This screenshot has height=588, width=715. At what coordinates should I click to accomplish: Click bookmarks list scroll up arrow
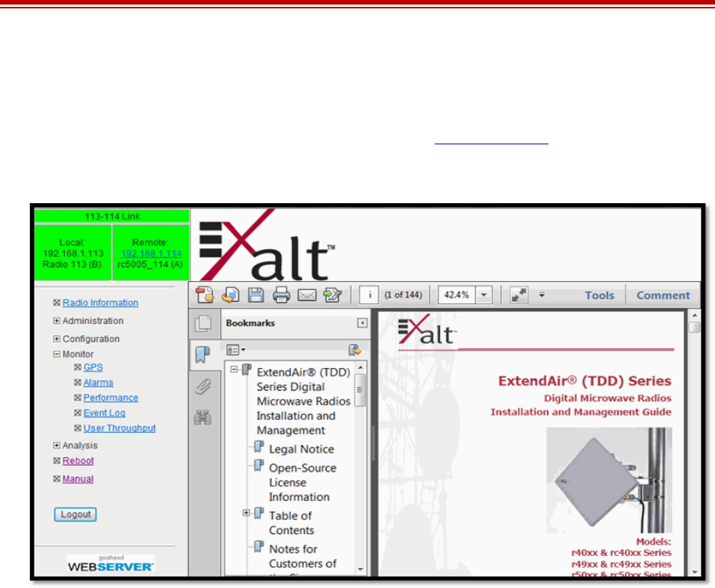point(361,367)
